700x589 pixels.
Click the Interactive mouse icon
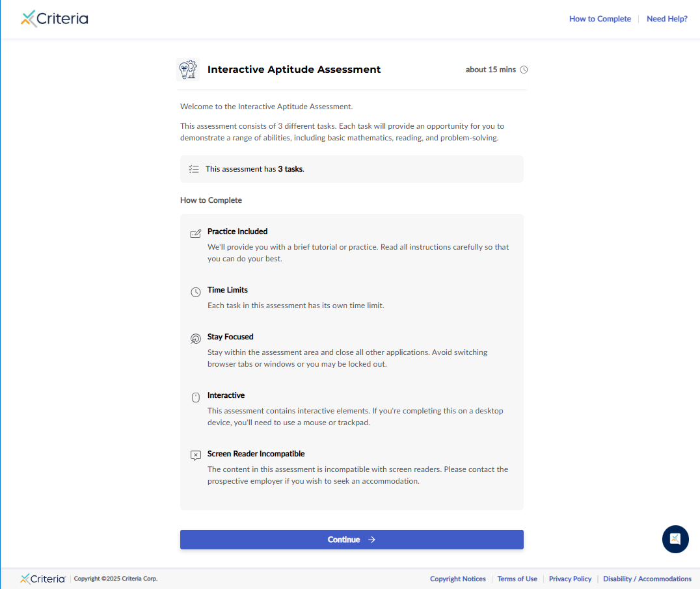195,397
